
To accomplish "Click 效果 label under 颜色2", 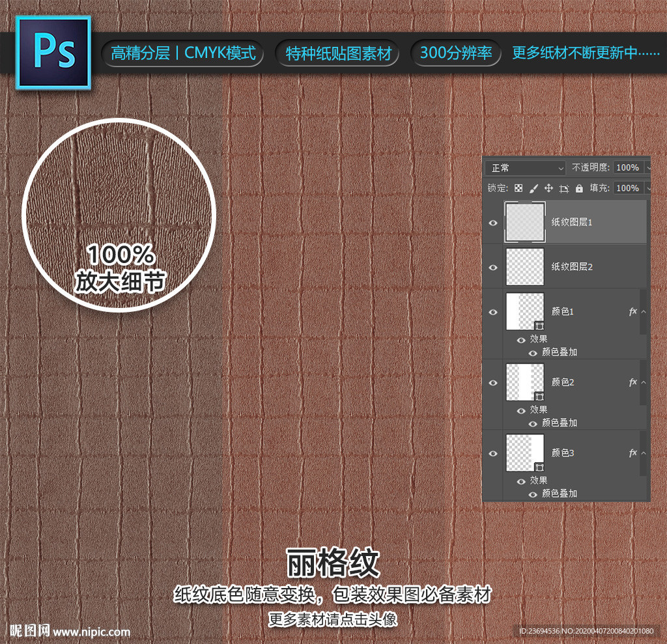I will [x=539, y=410].
